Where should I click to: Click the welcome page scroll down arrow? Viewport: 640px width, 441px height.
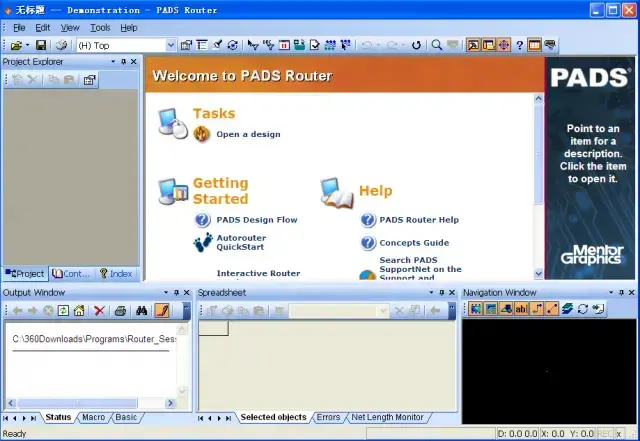click(x=538, y=274)
